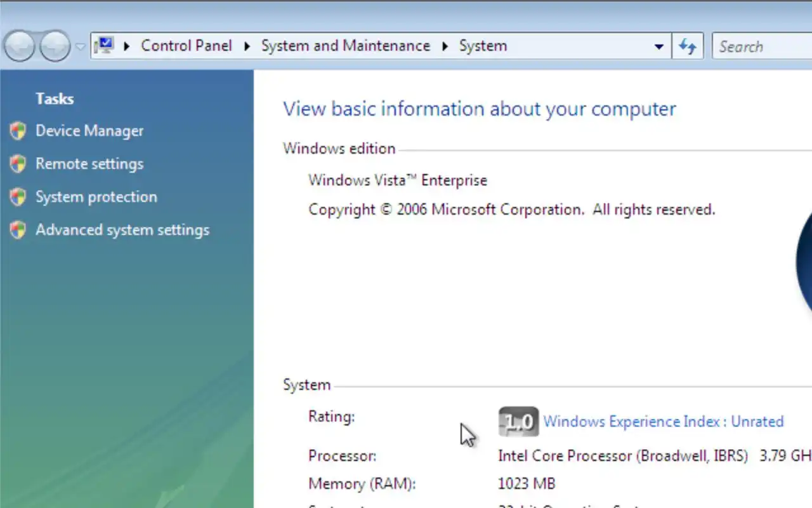This screenshot has width=812, height=508.
Task: Expand the arrow after Control Panel breadcrumb
Action: click(247, 46)
